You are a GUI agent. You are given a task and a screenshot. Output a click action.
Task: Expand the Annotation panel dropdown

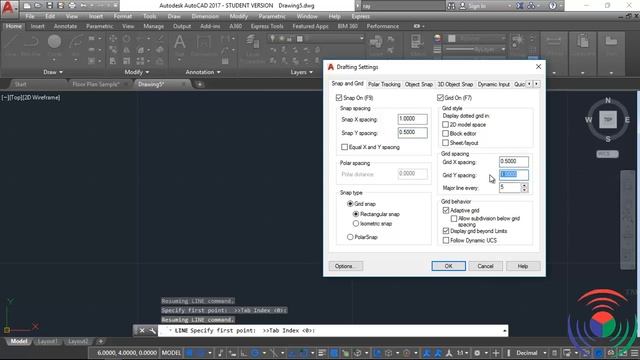[x=203, y=72]
